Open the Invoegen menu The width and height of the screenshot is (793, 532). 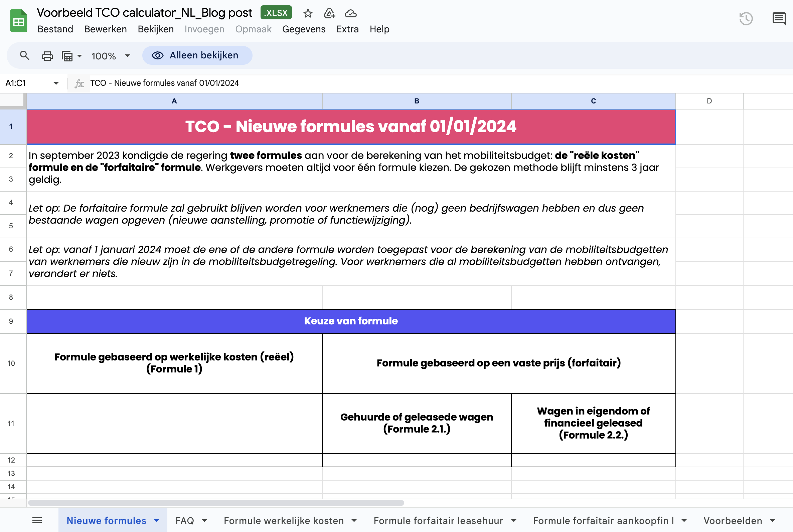204,29
